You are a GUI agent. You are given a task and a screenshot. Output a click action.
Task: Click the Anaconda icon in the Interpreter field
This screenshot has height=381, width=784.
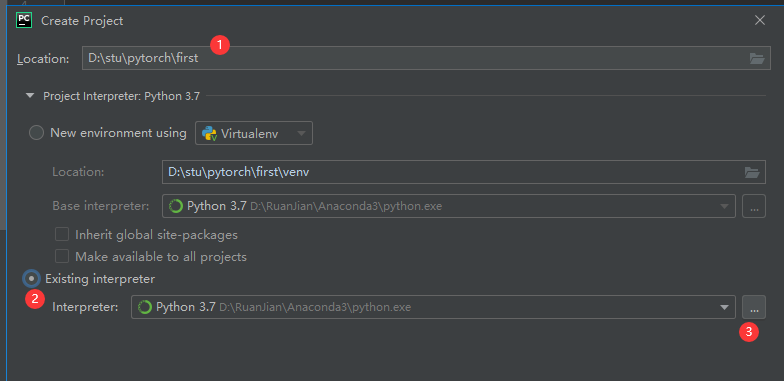tap(145, 307)
